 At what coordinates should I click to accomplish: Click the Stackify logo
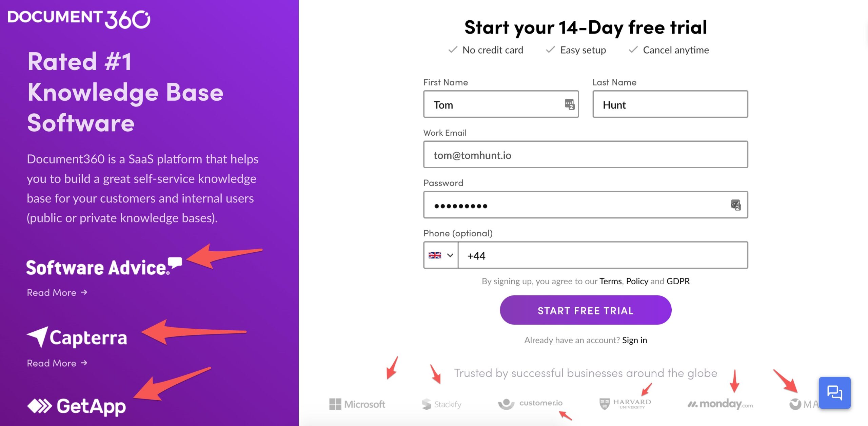[441, 404]
